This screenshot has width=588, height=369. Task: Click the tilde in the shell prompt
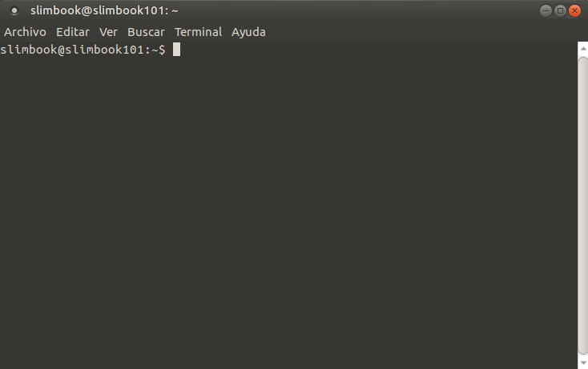tap(155, 50)
